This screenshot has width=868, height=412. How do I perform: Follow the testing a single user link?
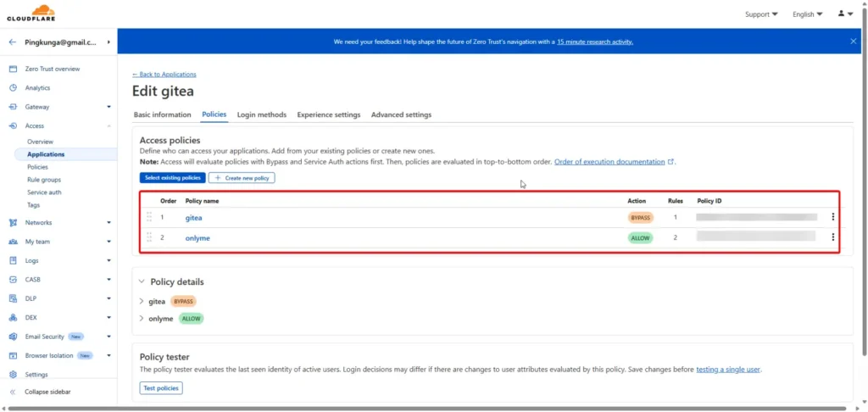coord(729,370)
